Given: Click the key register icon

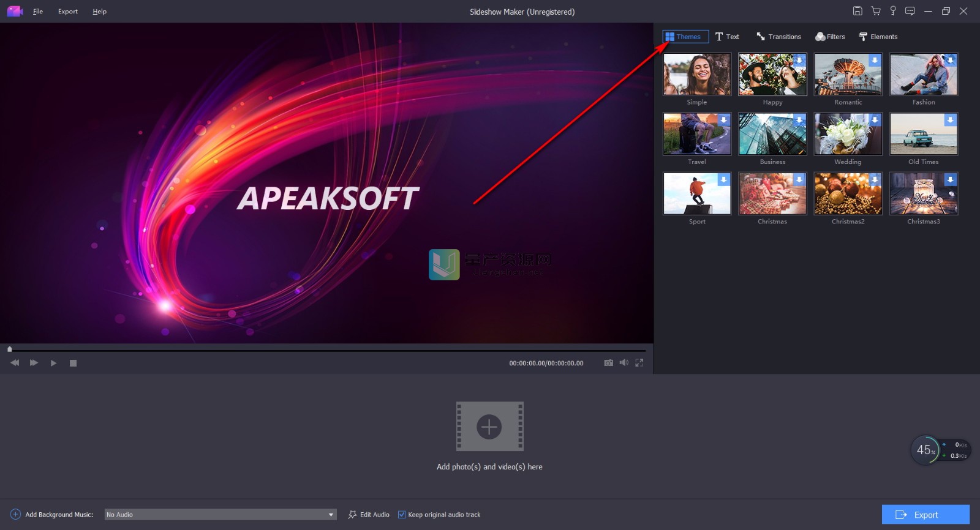Looking at the screenshot, I should pyautogui.click(x=893, y=11).
